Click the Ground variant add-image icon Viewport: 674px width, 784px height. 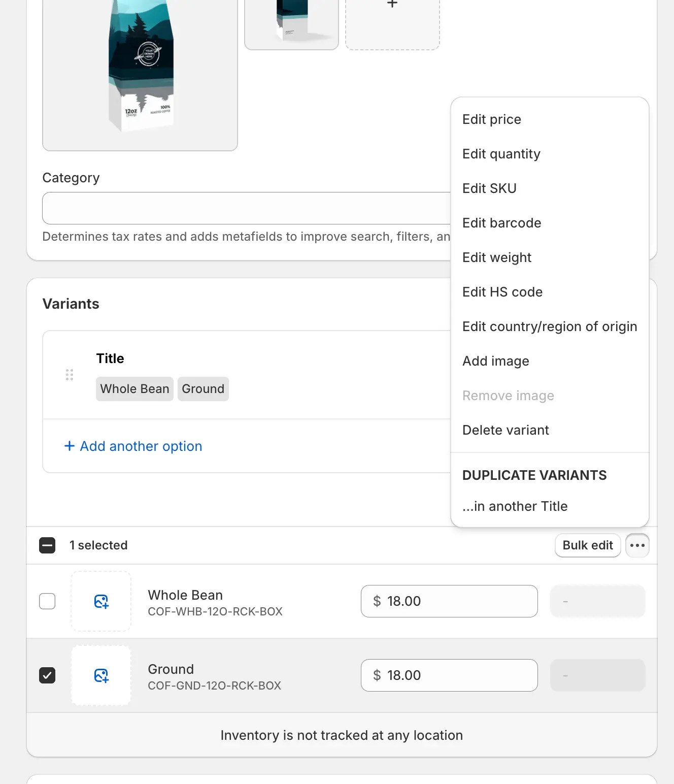pyautogui.click(x=101, y=675)
